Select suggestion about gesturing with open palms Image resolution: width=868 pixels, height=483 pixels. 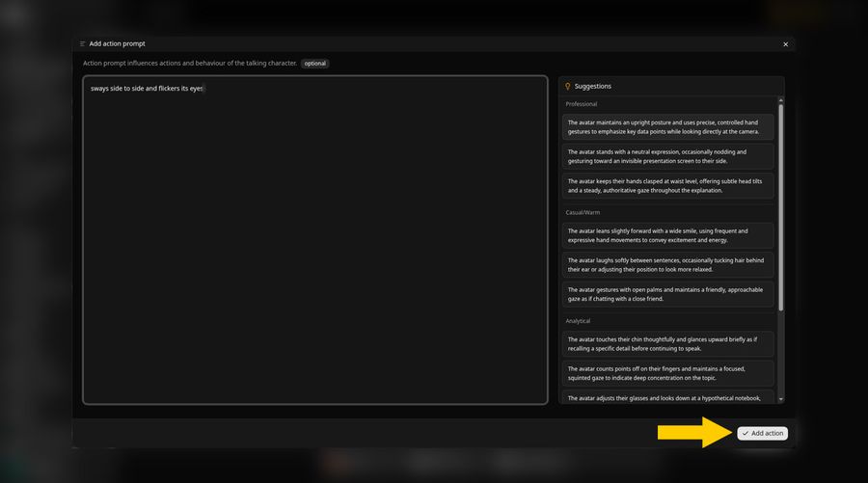click(x=667, y=294)
